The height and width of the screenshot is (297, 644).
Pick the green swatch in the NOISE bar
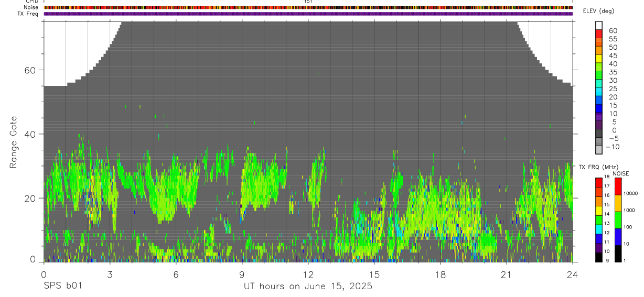[618, 220]
